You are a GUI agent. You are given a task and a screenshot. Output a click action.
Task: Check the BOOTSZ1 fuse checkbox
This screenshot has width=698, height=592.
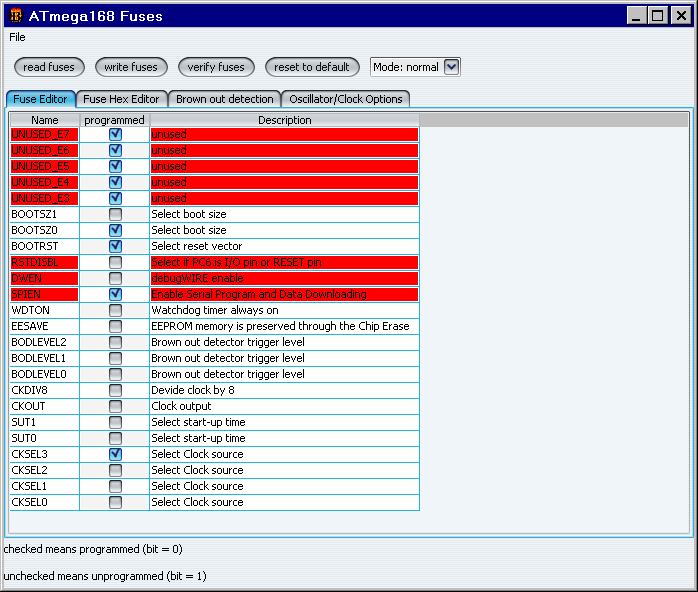click(115, 215)
